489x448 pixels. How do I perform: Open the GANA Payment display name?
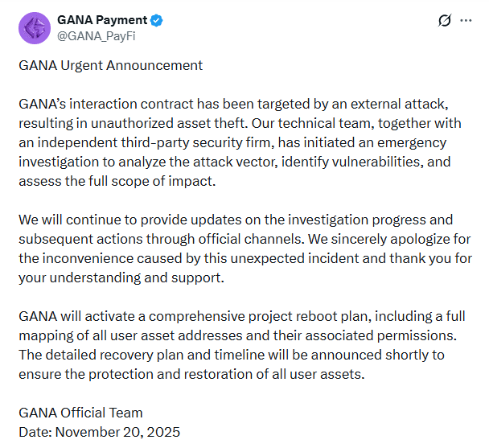[102, 20]
